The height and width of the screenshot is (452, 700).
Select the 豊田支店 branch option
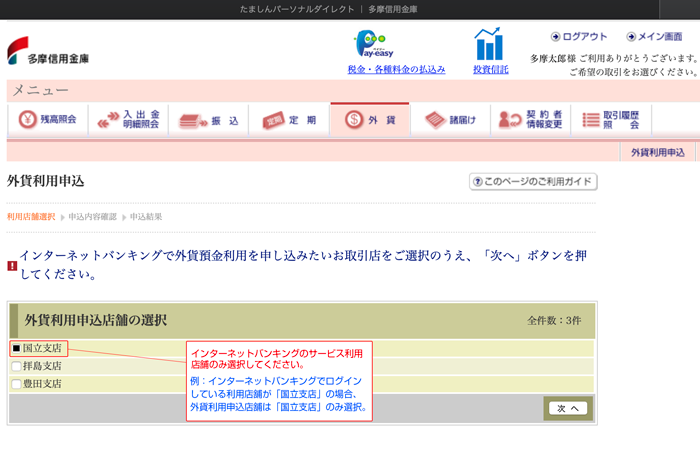(x=16, y=384)
